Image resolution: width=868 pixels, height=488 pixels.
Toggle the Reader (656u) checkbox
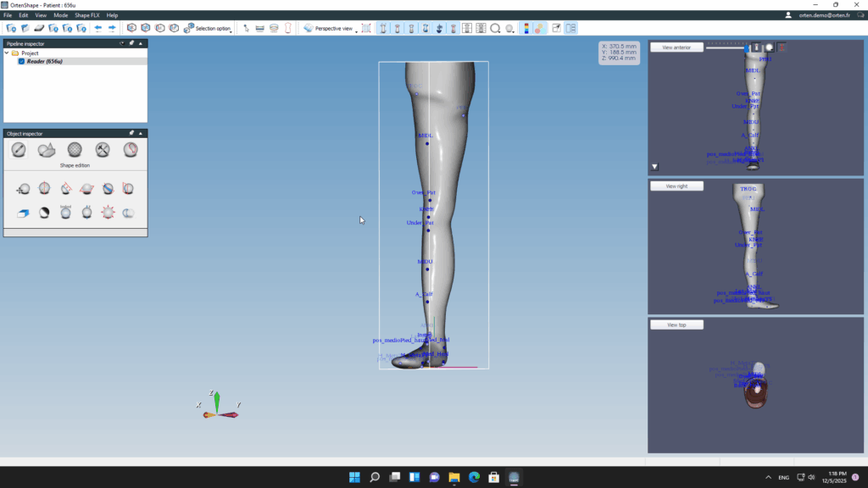[x=21, y=61]
